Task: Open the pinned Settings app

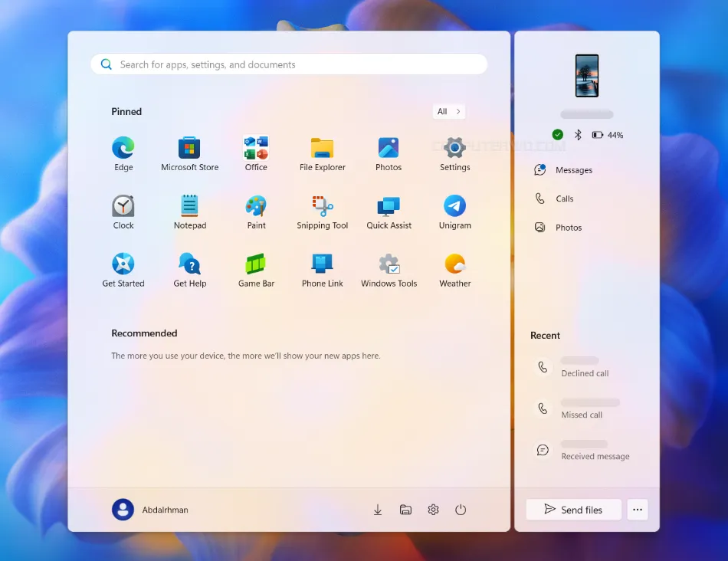Action: (x=454, y=154)
